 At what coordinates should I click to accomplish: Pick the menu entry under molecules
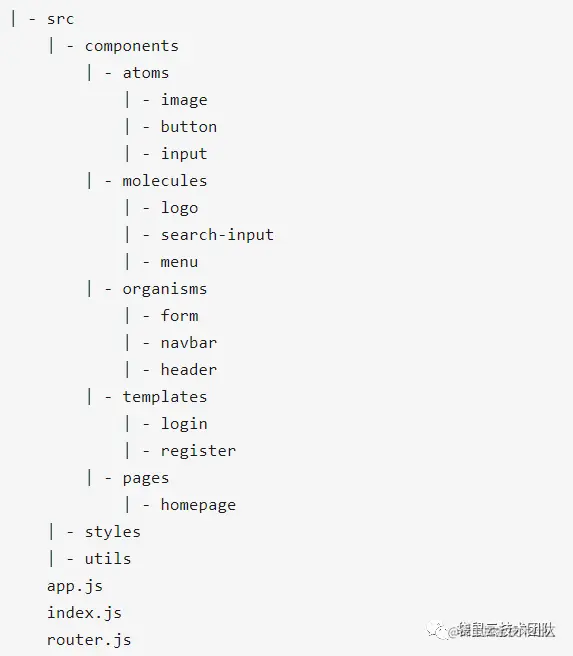pyautogui.click(x=179, y=262)
